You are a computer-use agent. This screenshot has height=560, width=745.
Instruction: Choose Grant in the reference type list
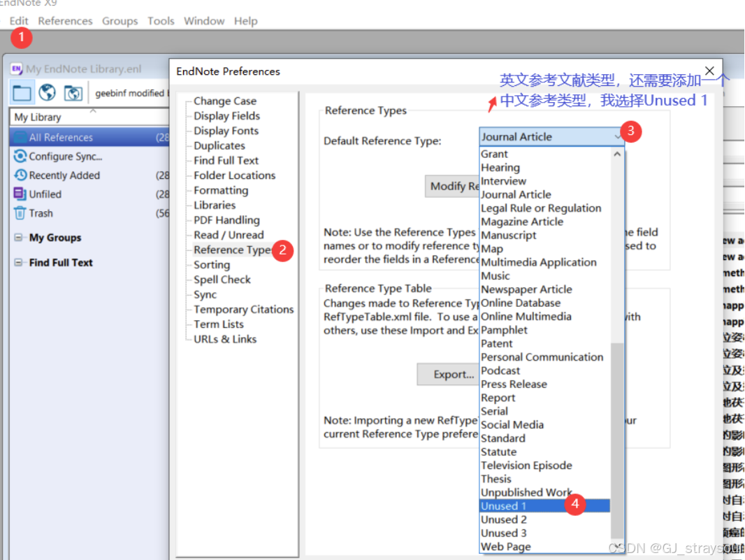coord(545,154)
